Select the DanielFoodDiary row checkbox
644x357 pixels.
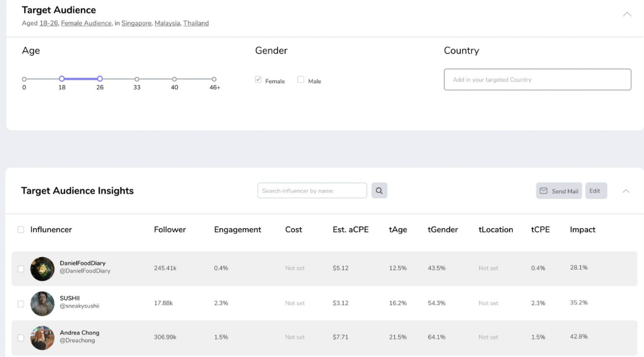click(x=21, y=269)
